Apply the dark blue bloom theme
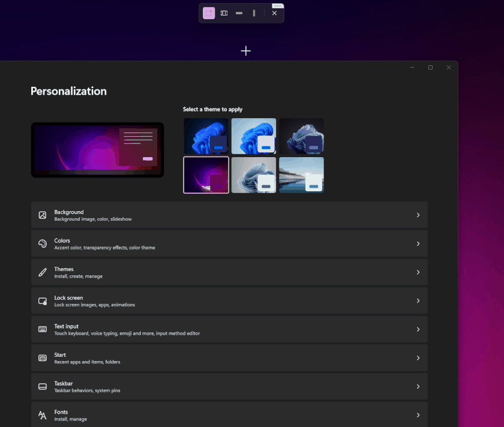This screenshot has height=427, width=504. coord(206,136)
